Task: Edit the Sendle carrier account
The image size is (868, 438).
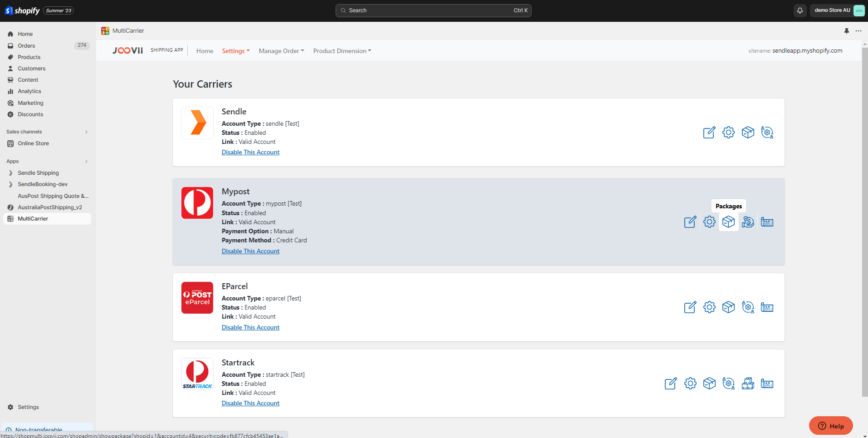Action: coord(709,133)
